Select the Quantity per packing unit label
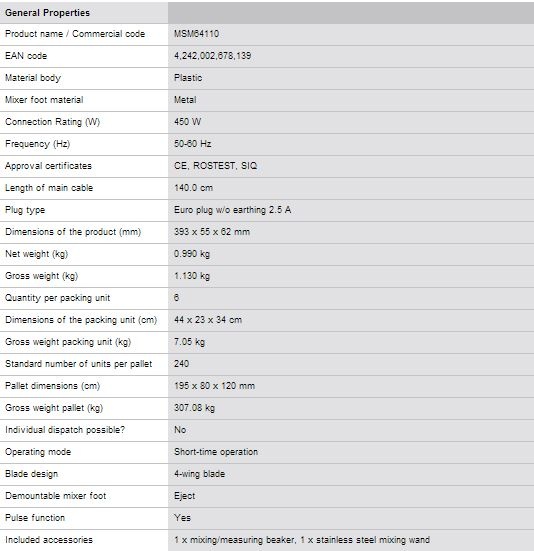 coord(57,298)
